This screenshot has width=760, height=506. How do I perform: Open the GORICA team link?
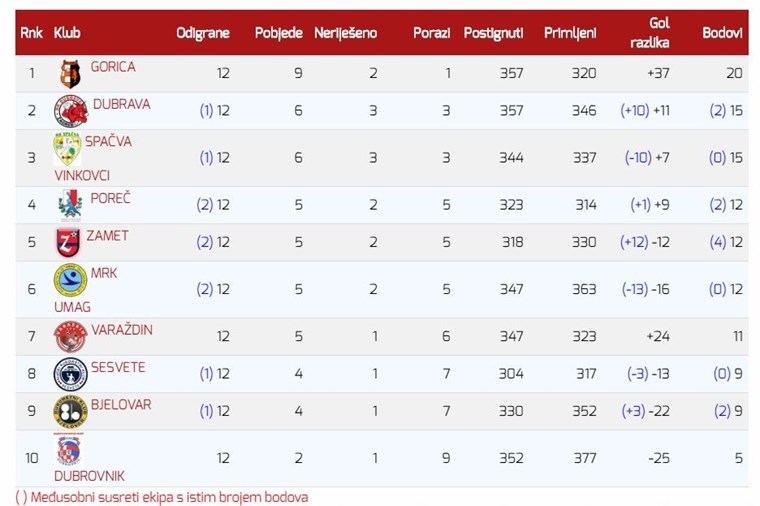(113, 67)
